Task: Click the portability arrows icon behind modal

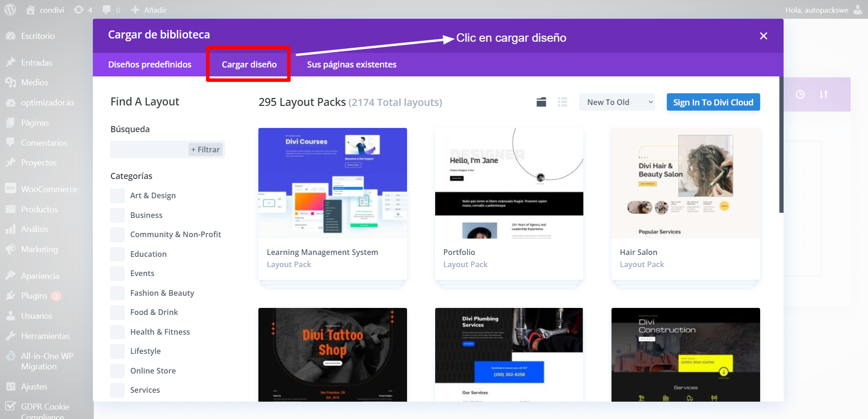Action: 823,94
